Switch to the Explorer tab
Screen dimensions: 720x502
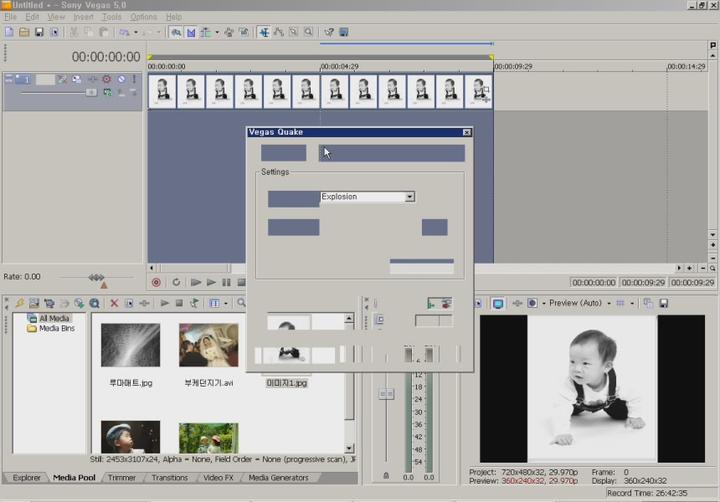pyautogui.click(x=27, y=478)
